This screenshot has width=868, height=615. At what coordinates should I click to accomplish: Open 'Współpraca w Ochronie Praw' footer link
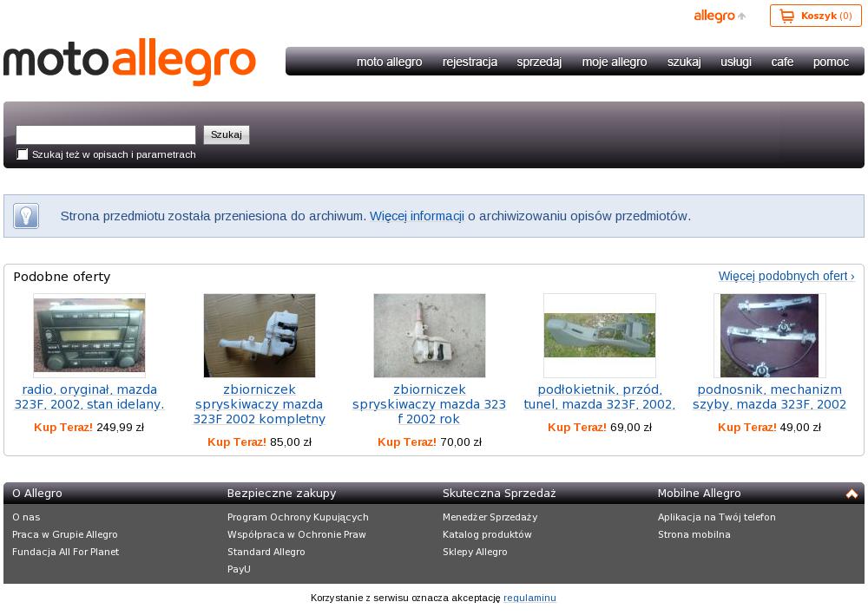(297, 534)
